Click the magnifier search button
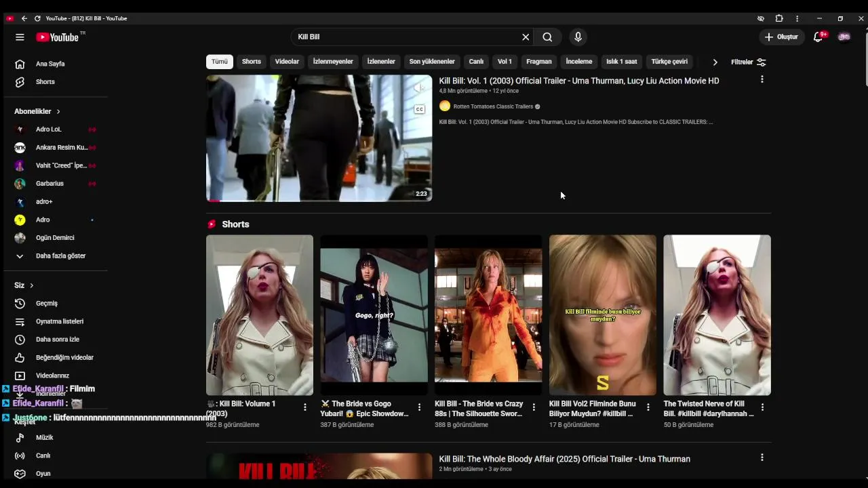The height and width of the screenshot is (488, 868). pyautogui.click(x=547, y=37)
